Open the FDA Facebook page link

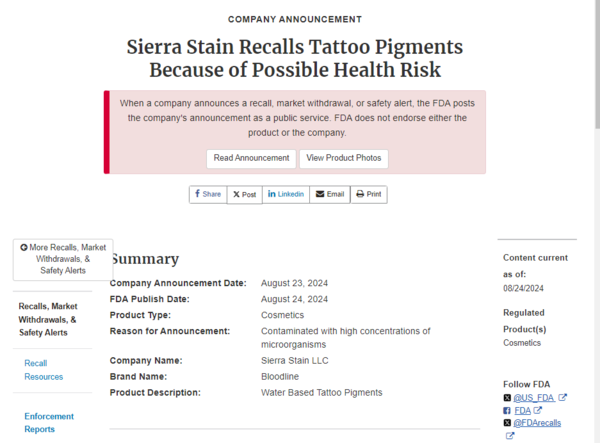pyautogui.click(x=523, y=411)
